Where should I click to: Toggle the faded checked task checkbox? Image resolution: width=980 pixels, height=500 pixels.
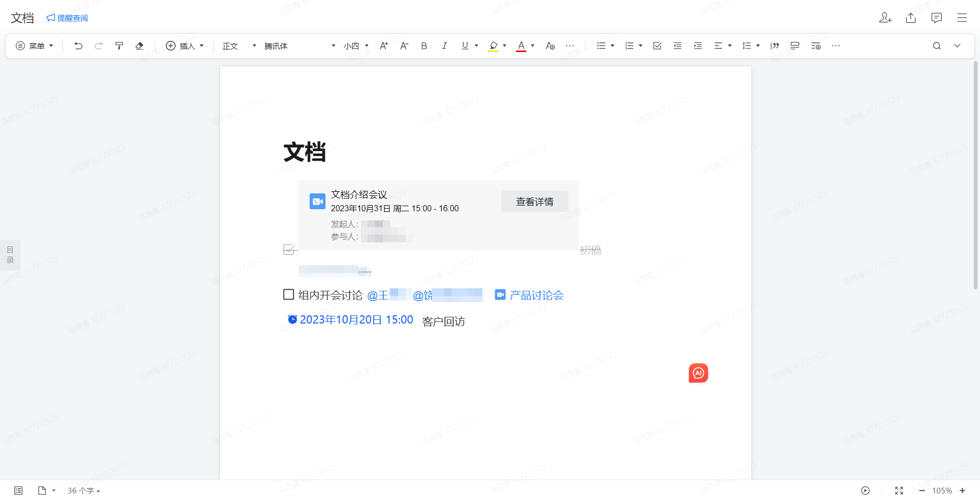tap(289, 249)
